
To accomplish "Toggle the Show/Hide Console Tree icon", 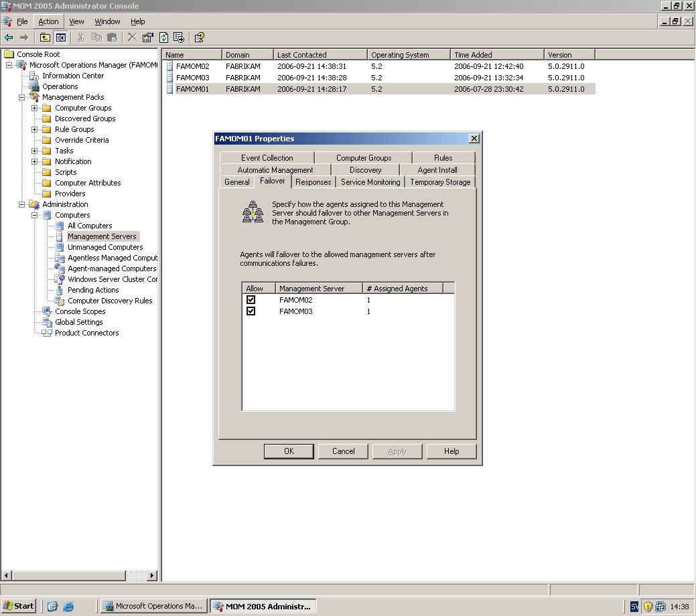I will point(60,37).
